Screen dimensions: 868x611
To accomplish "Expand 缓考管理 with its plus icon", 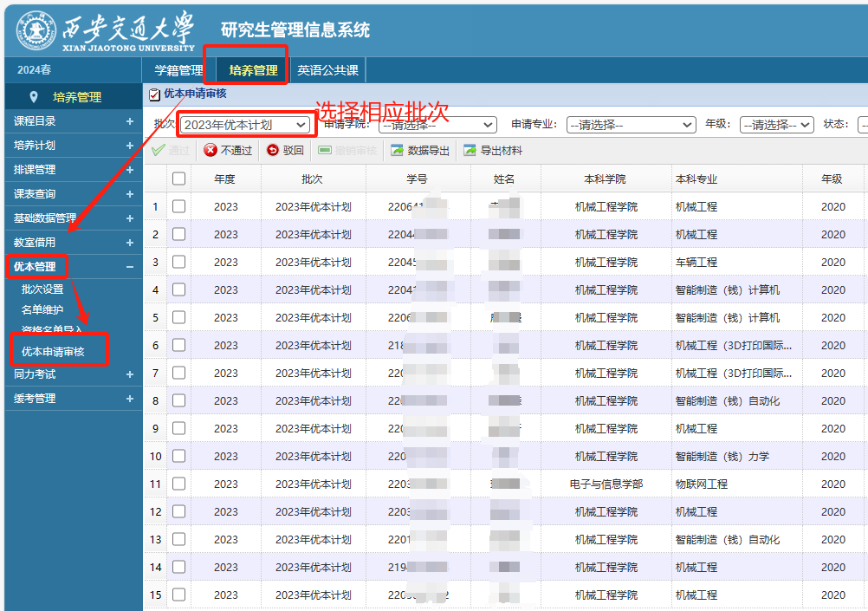I will 130,399.
